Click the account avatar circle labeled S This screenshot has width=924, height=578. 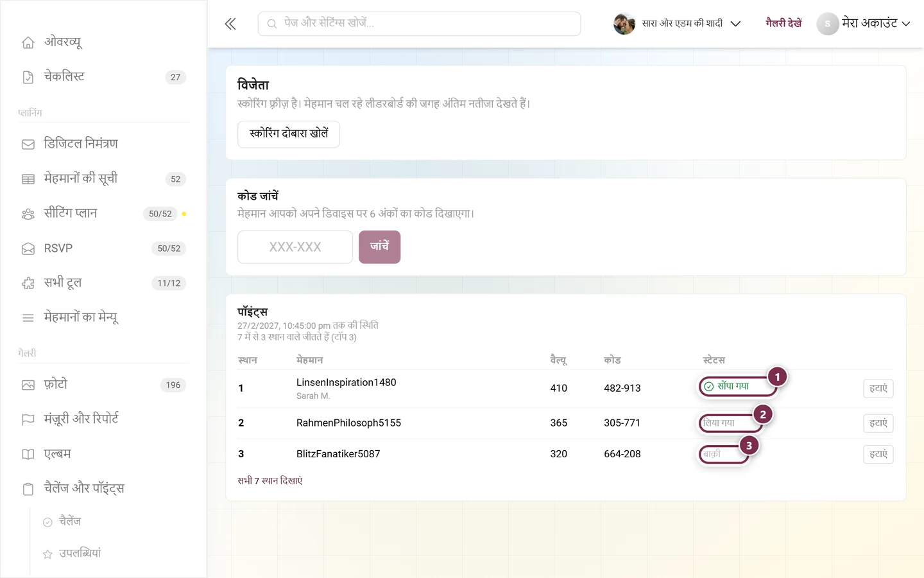click(x=828, y=24)
